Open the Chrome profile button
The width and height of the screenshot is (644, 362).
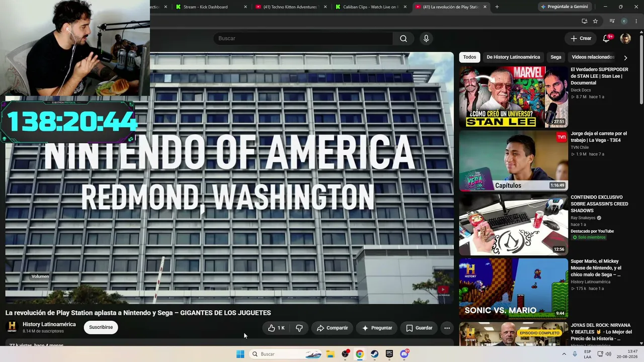tap(624, 21)
